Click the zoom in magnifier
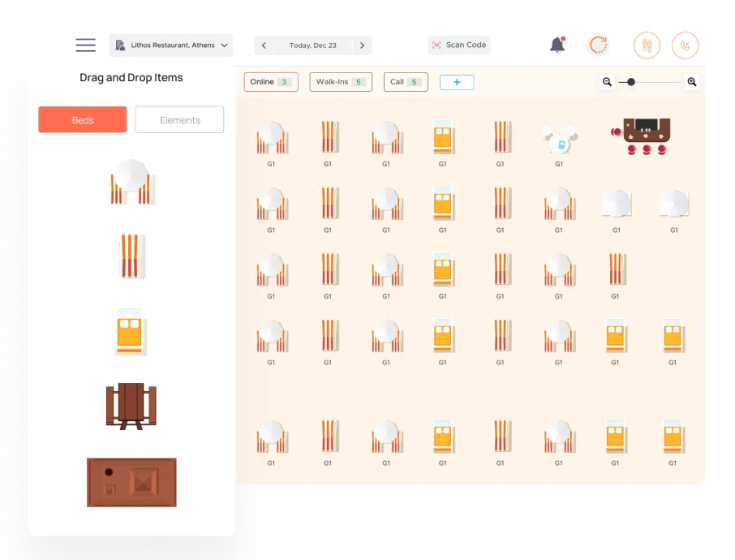Screen dimensions: 735x560 click(692, 82)
